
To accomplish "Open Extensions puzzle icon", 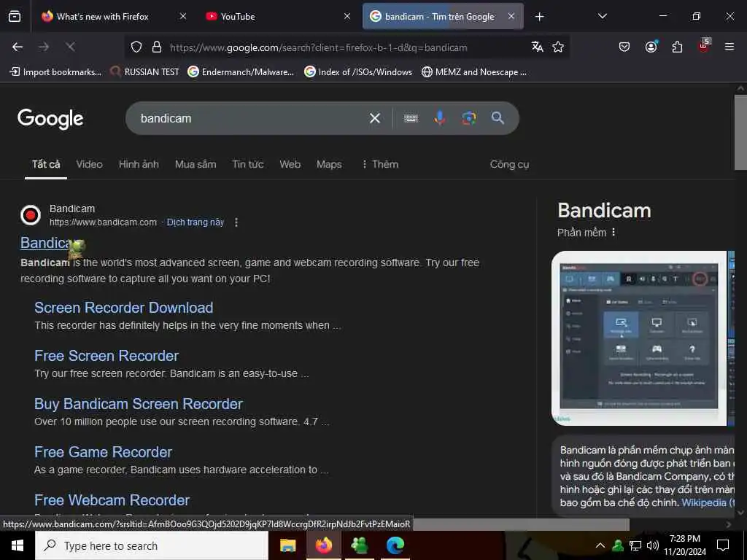I will [x=677, y=47].
